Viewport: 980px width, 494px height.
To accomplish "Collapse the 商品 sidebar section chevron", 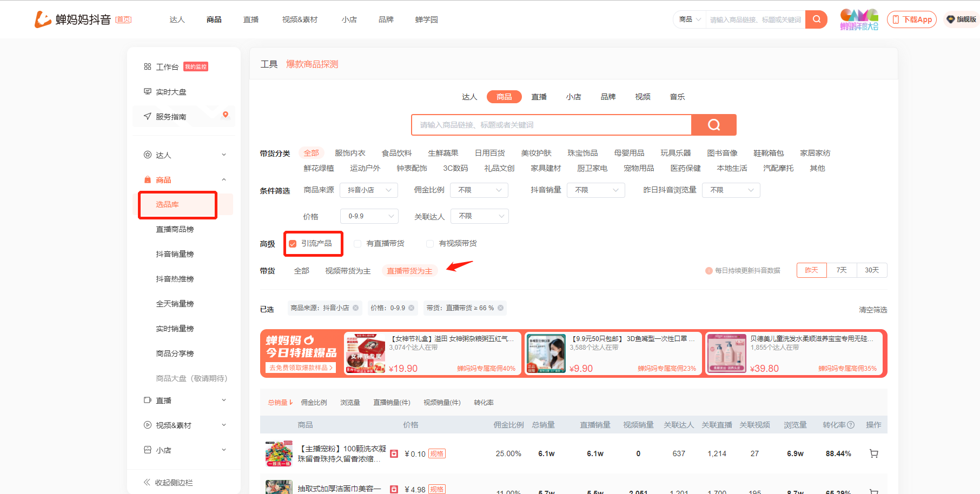I will pyautogui.click(x=224, y=180).
